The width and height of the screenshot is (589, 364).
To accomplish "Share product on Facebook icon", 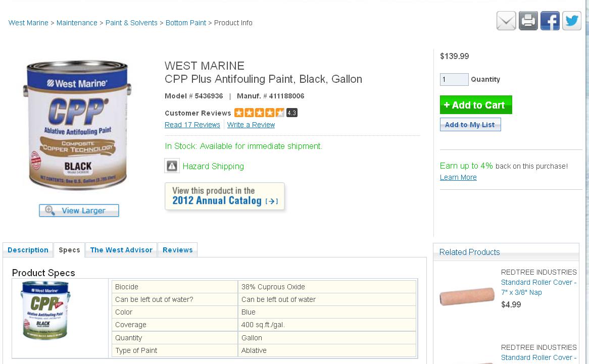I will tap(550, 21).
